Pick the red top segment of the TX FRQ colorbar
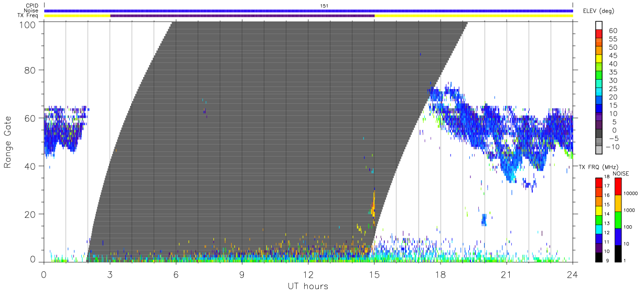 tap(599, 183)
